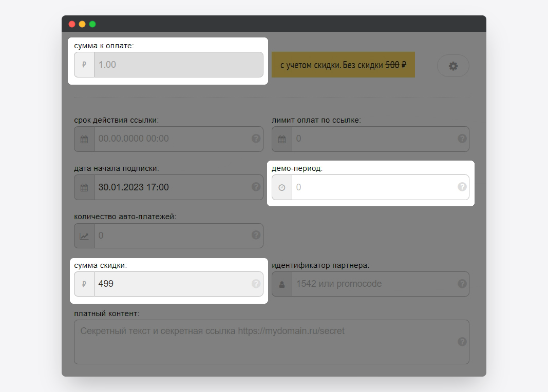Click the yellow discount notice banner
Screen dimensions: 548x392
(343, 65)
